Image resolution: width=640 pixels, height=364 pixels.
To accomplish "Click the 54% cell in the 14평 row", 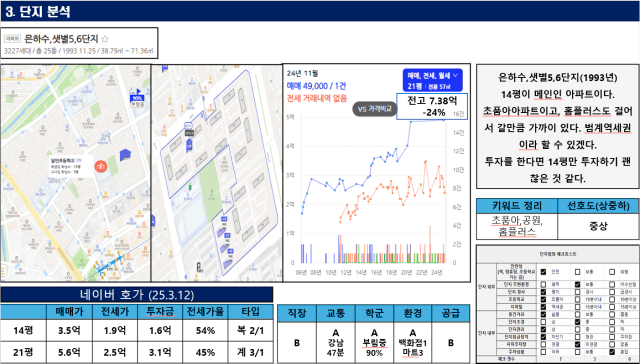I will 205,330.
